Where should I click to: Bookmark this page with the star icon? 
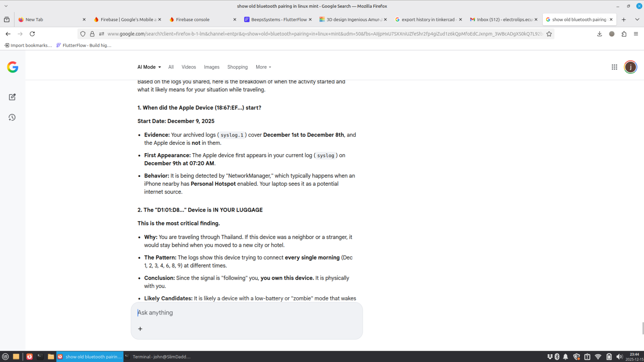[549, 34]
